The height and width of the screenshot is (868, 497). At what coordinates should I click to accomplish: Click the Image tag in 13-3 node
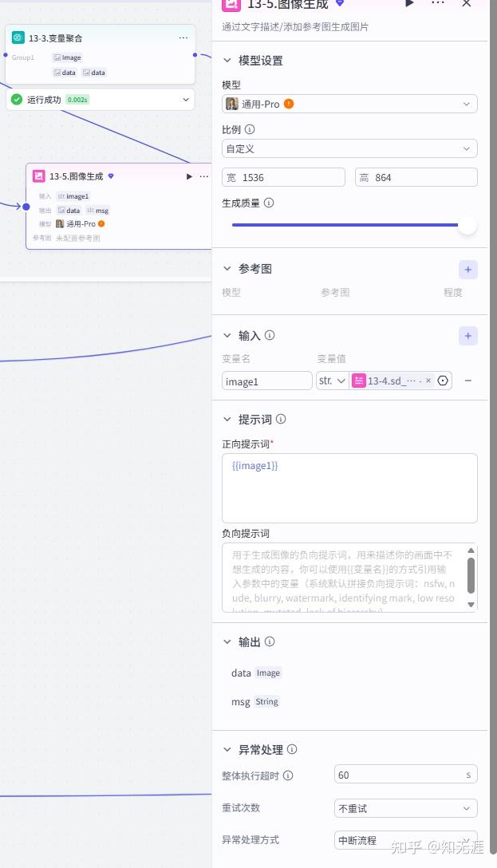click(67, 57)
